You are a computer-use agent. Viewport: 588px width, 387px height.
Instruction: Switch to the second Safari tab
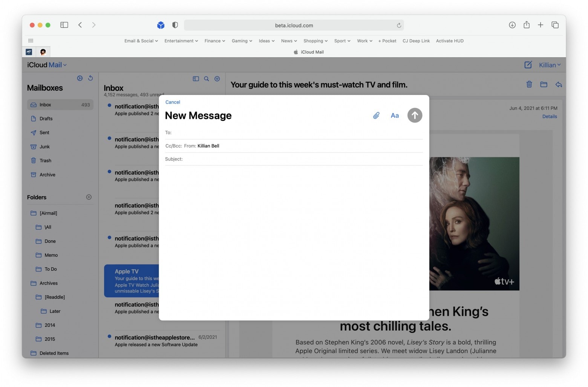[43, 52]
